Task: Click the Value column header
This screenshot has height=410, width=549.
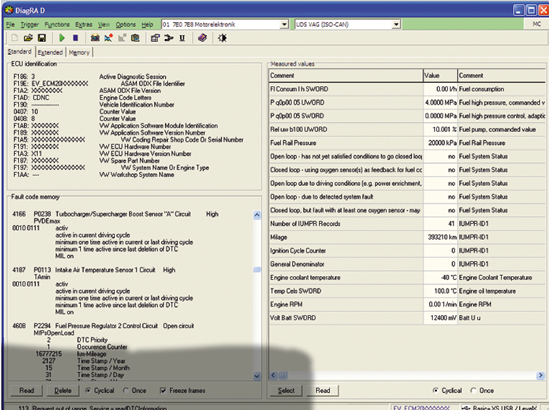Action: pyautogui.click(x=440, y=75)
